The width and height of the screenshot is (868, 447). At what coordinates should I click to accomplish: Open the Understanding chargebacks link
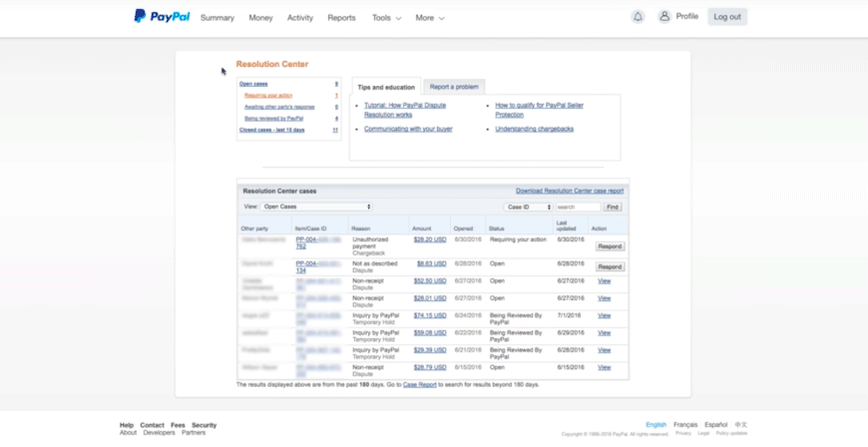click(534, 129)
